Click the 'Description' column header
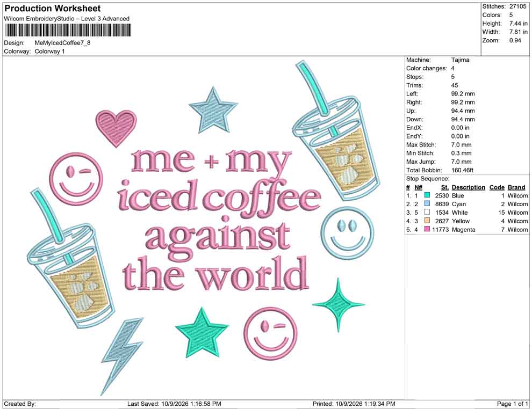This screenshot has width=532, height=409. point(469,187)
